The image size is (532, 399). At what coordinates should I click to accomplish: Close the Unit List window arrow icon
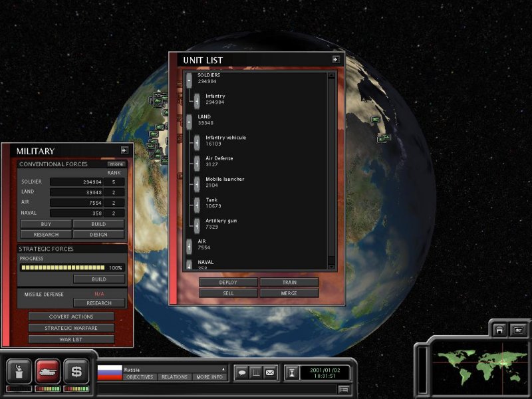tap(336, 59)
